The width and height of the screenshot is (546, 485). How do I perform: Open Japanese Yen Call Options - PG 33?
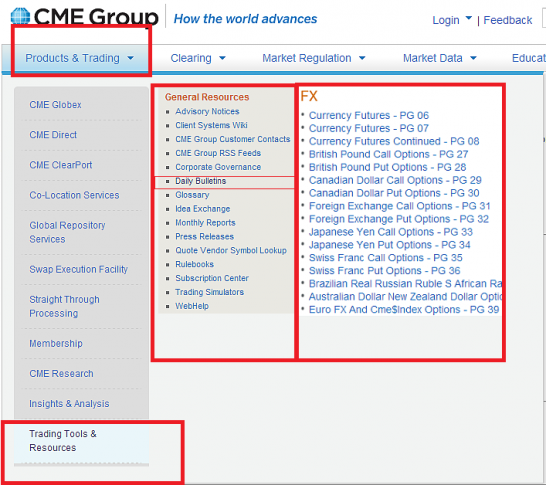(391, 232)
